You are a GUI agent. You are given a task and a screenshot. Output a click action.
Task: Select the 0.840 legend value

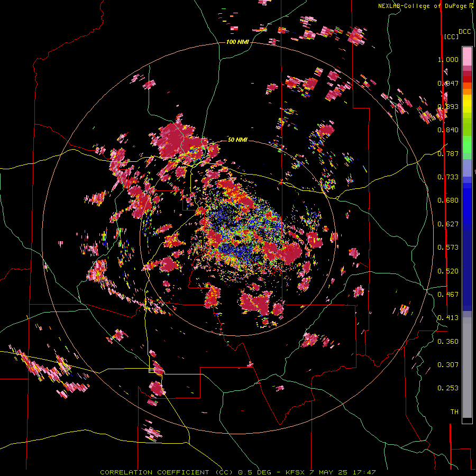[448, 130]
